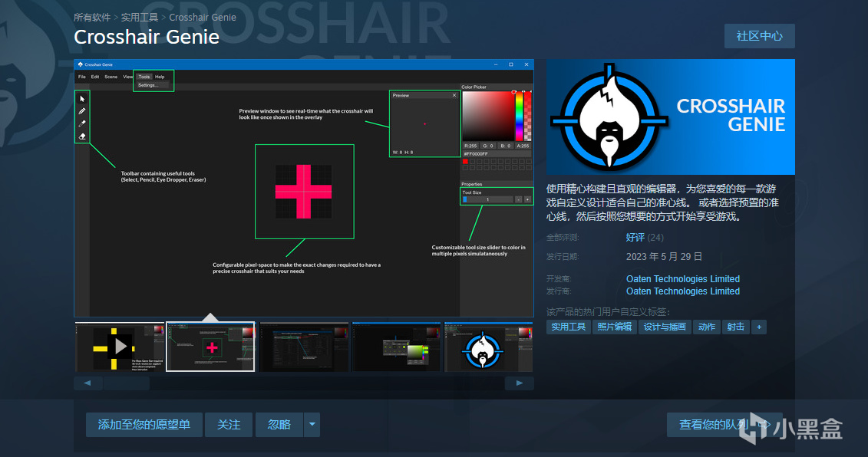Expand the dropdown arrow next to 忽略
Image resolution: width=868 pixels, height=457 pixels.
(x=312, y=424)
